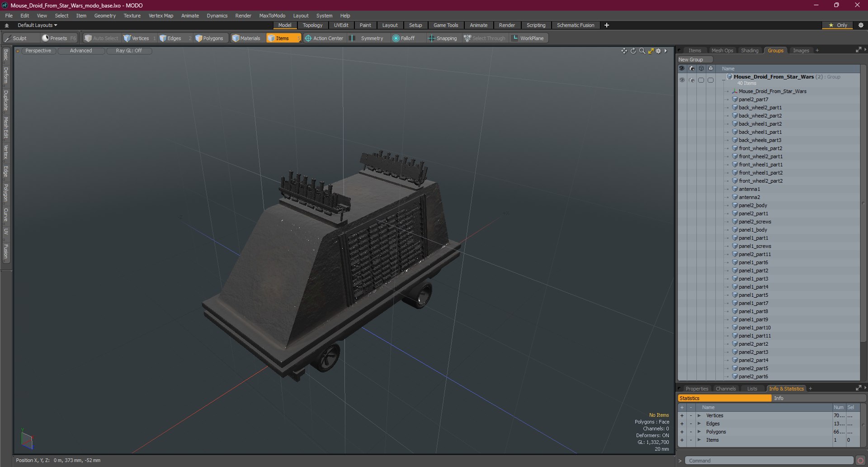Viewport: 868px width, 467px height.
Task: Click the viewport zoom magnifier icon
Action: point(642,51)
